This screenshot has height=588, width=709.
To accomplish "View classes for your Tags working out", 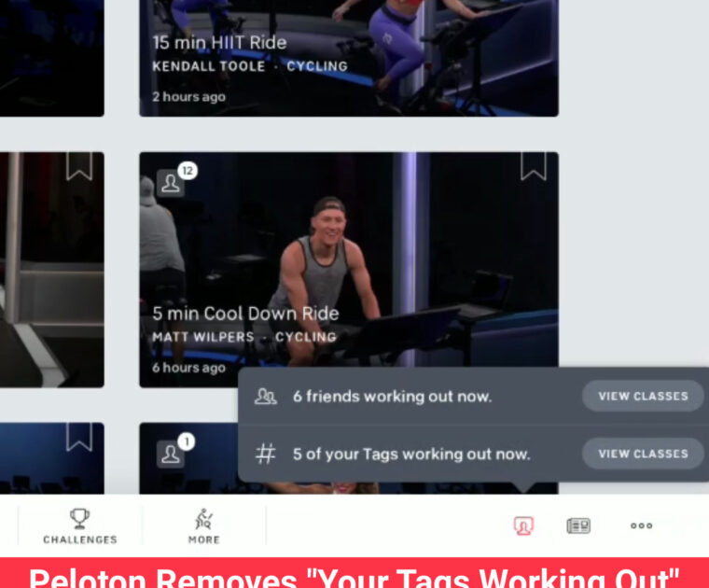I will pos(643,454).
